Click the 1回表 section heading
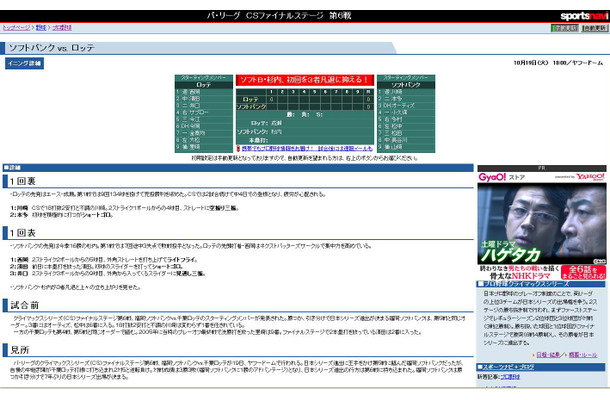This screenshot has height=400, width=610. (x=23, y=233)
